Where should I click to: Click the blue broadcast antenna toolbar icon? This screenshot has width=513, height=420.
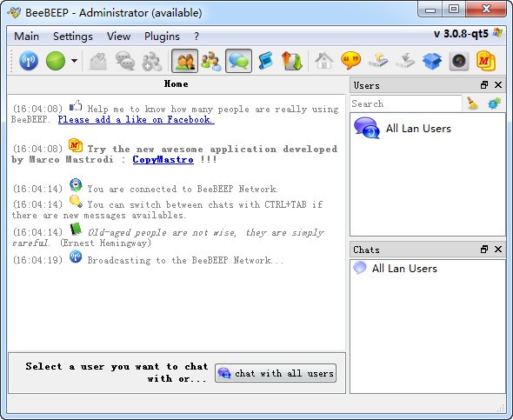pos(29,61)
